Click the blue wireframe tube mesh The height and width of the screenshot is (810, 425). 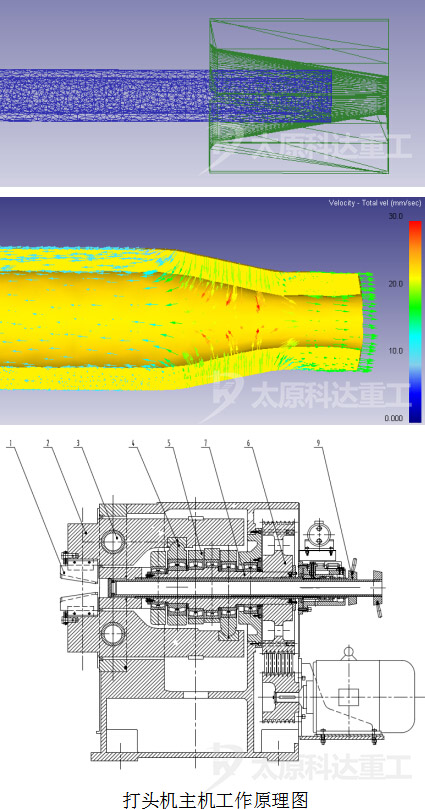pos(165,96)
